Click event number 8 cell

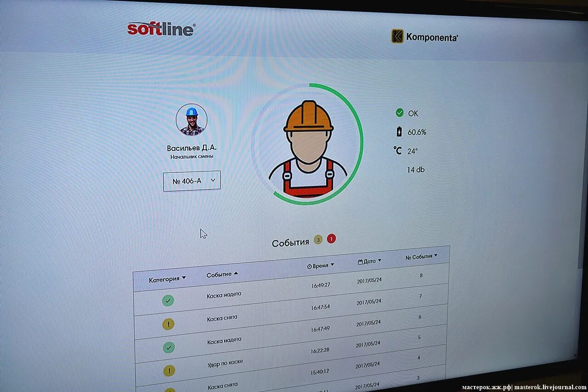(x=421, y=276)
